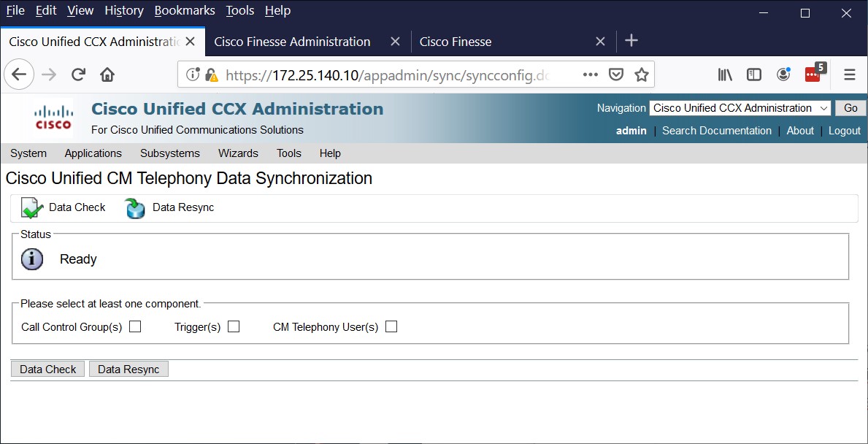
Task: Go to the browser home page icon
Action: (107, 74)
